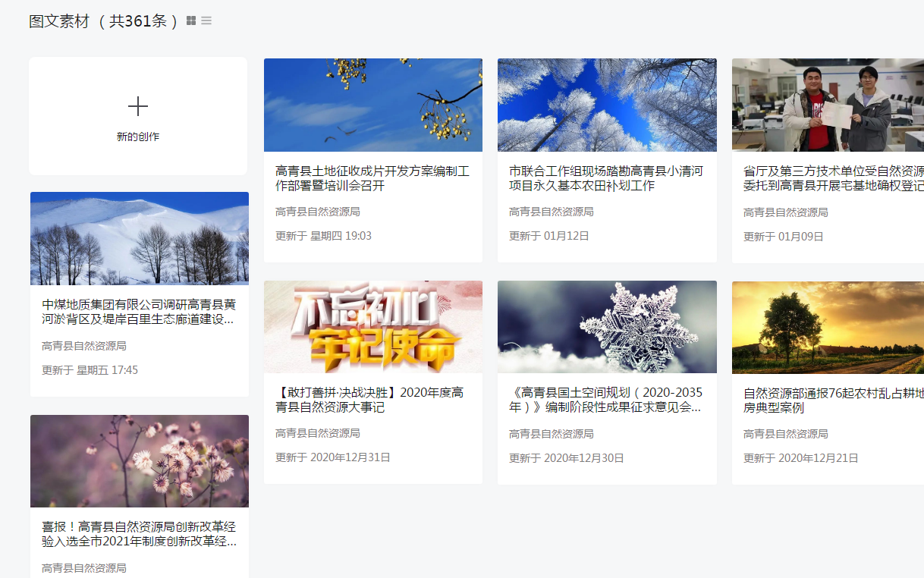Click 图文素材 page heading

click(x=59, y=21)
